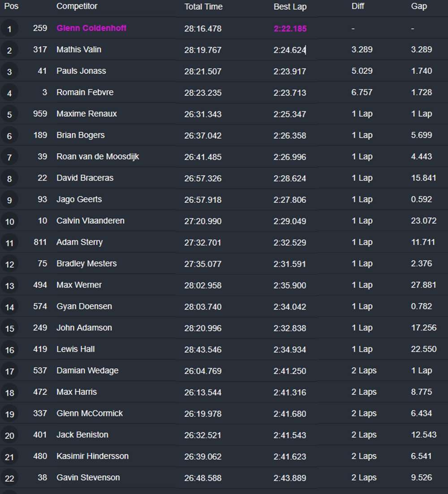
Task: Click the Diff column header
Action: (358, 7)
